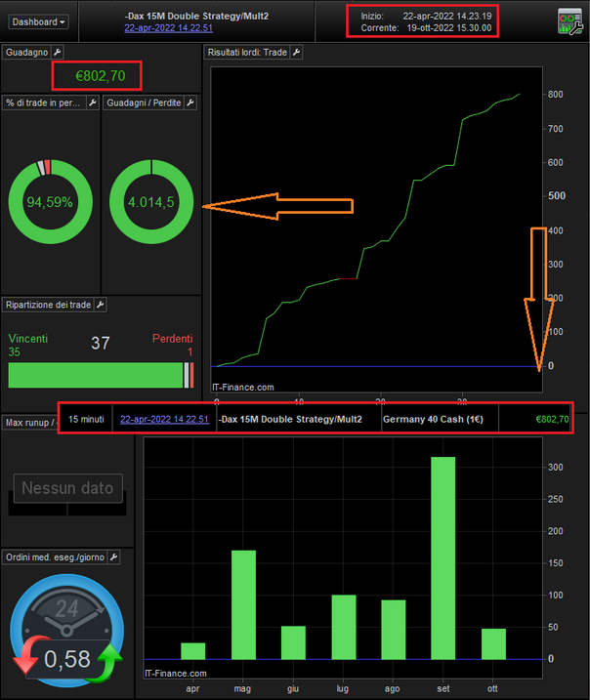
Task: Select the Guadagni / Perdite panel label
Action: pyautogui.click(x=144, y=103)
